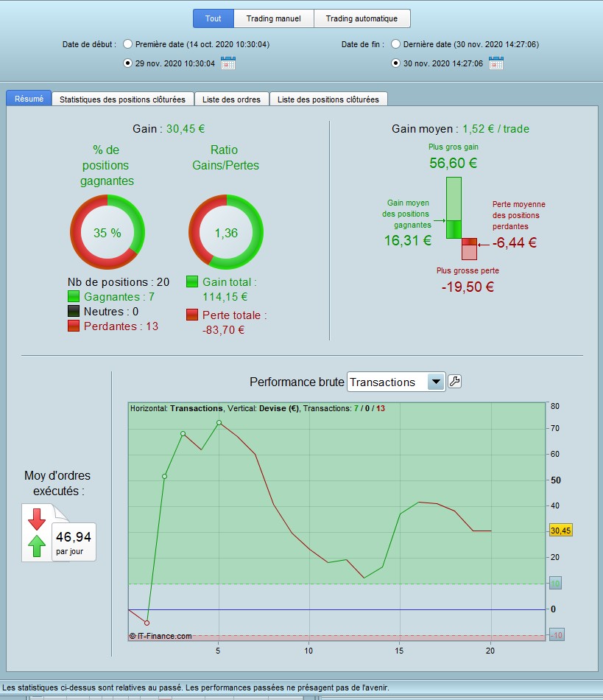Click the black Neutres legend square

point(74,311)
